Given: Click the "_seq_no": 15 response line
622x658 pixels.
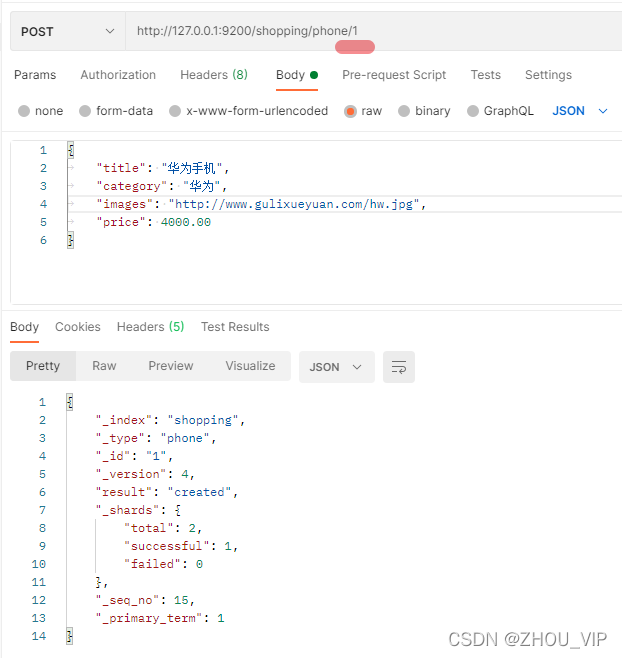Looking at the screenshot, I should point(145,600).
